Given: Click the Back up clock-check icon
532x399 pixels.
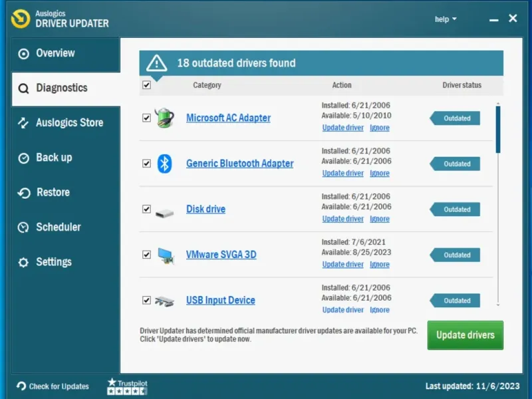Looking at the screenshot, I should [23, 158].
